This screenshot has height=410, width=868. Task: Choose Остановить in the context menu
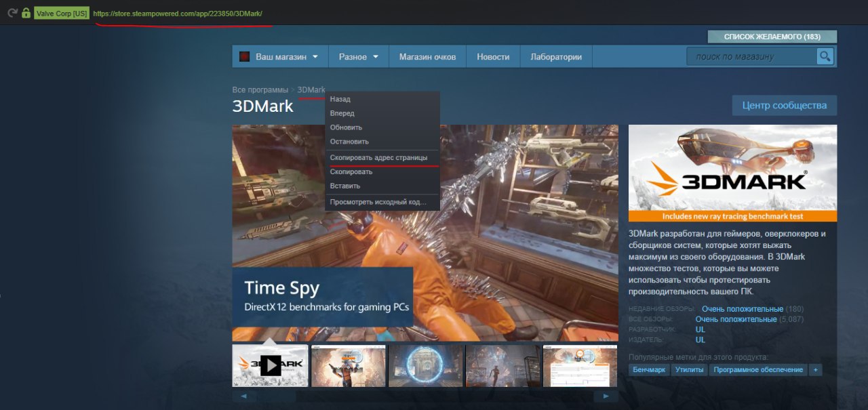(x=382, y=142)
